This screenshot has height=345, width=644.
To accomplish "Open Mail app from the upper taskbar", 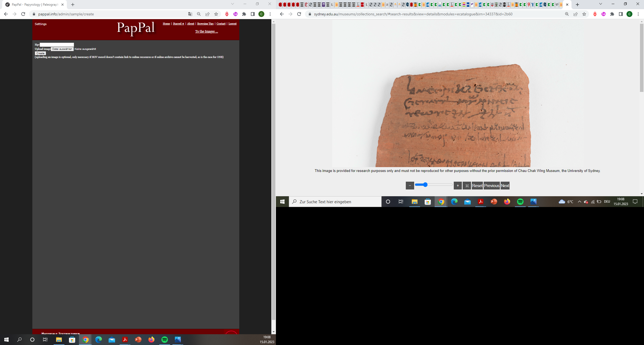I will [x=468, y=202].
